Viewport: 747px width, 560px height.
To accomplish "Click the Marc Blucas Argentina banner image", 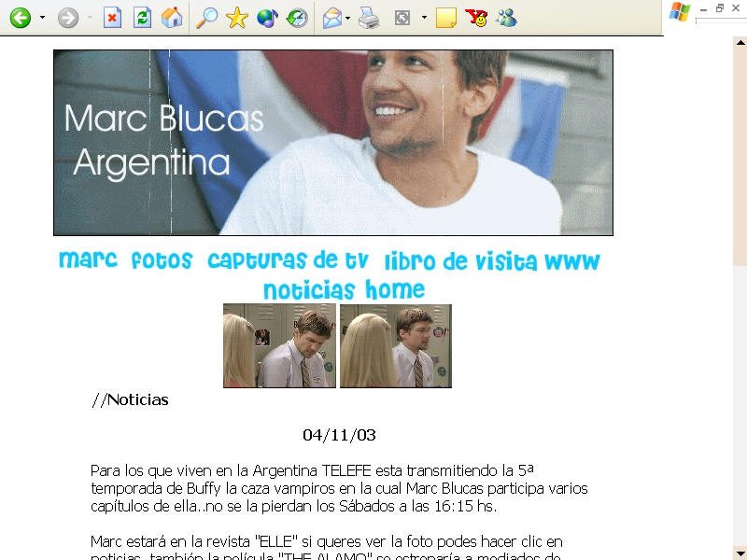I will point(333,143).
